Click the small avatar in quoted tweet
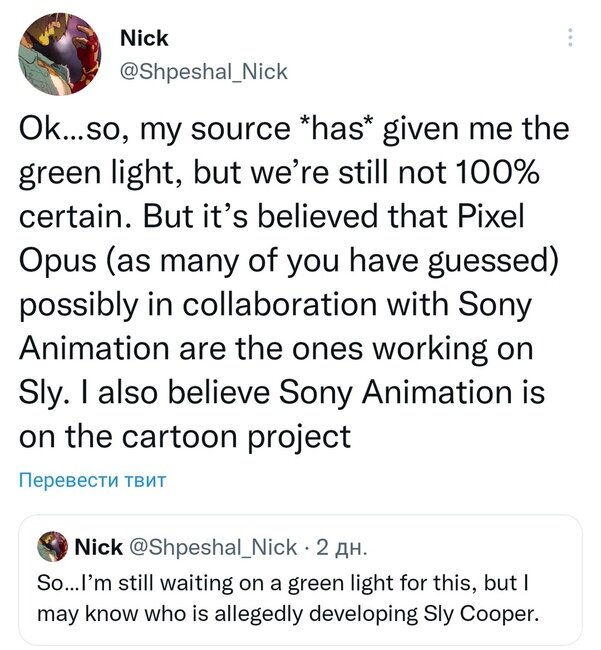Screen dimensions: 601x650 51,546
